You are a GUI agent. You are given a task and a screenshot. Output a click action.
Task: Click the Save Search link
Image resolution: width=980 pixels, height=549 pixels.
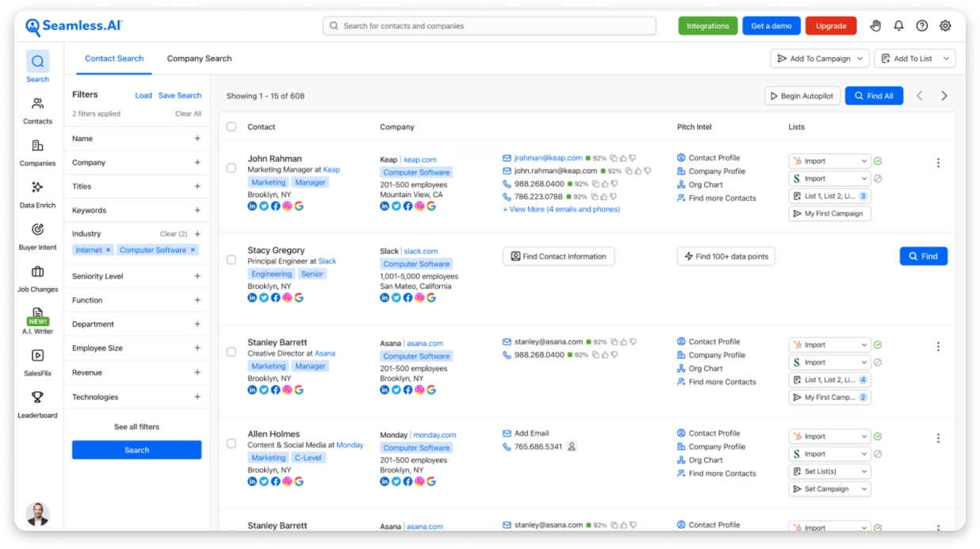180,95
